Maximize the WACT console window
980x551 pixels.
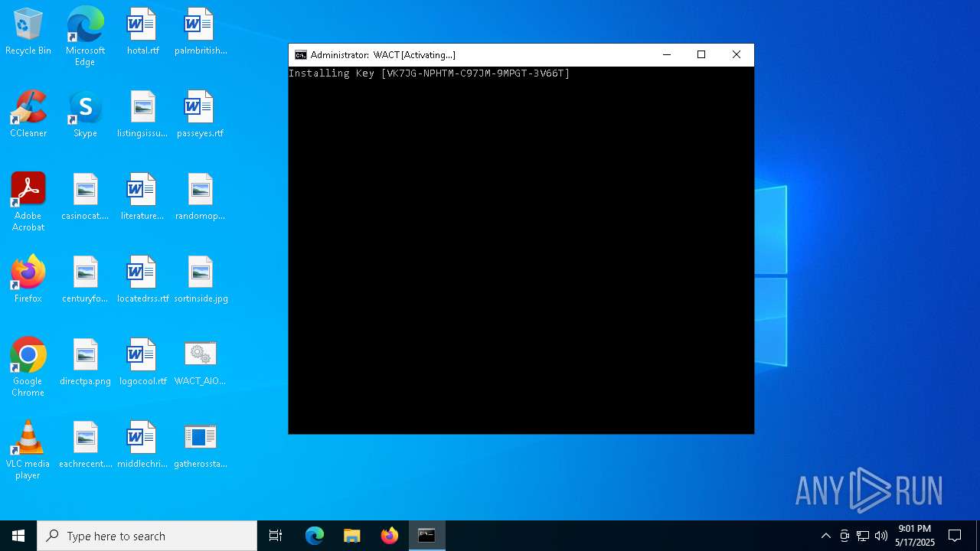pyautogui.click(x=701, y=55)
